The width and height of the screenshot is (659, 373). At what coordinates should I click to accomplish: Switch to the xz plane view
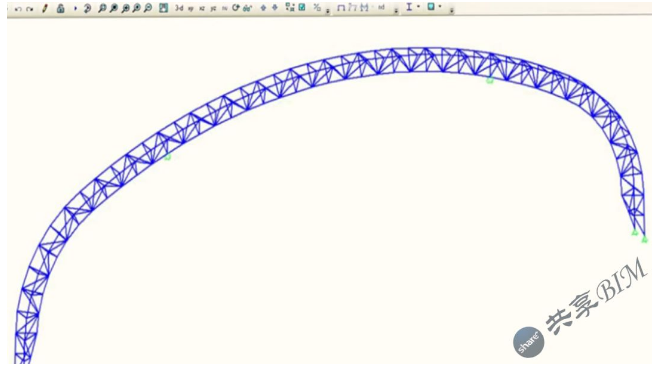(x=202, y=8)
